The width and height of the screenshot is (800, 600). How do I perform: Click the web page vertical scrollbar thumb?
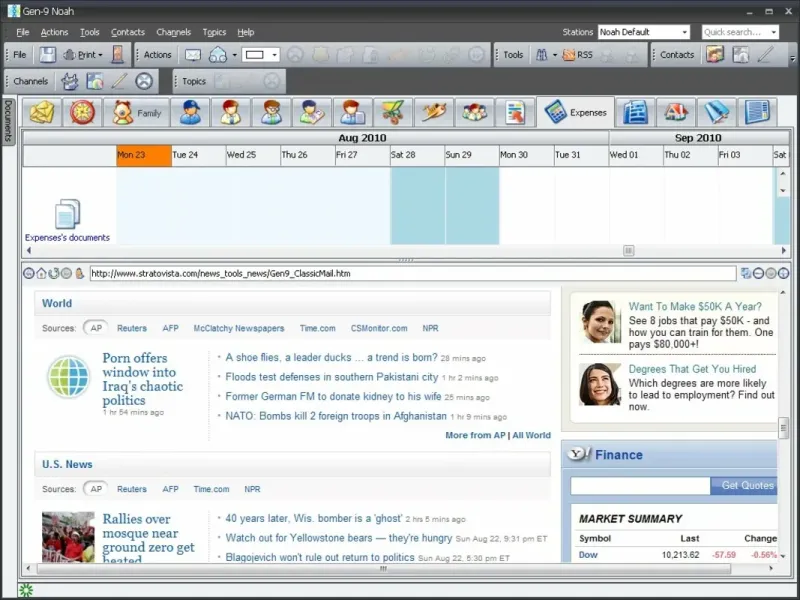783,428
